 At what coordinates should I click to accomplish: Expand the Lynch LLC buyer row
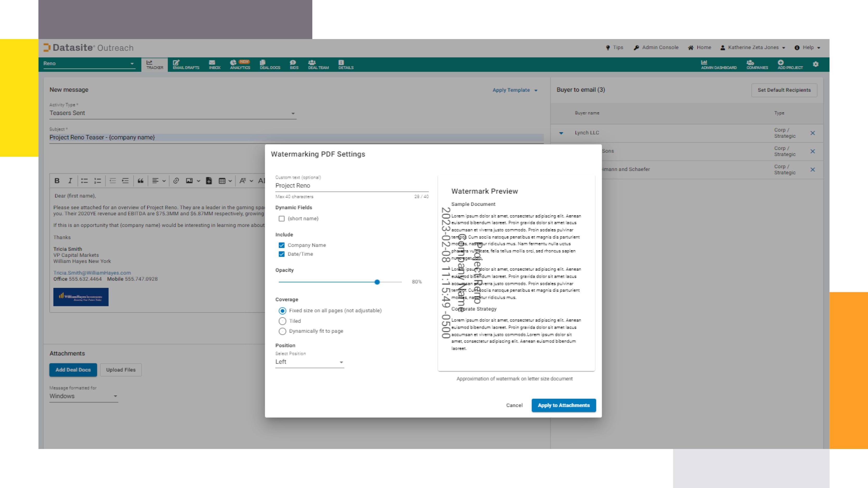tap(561, 133)
